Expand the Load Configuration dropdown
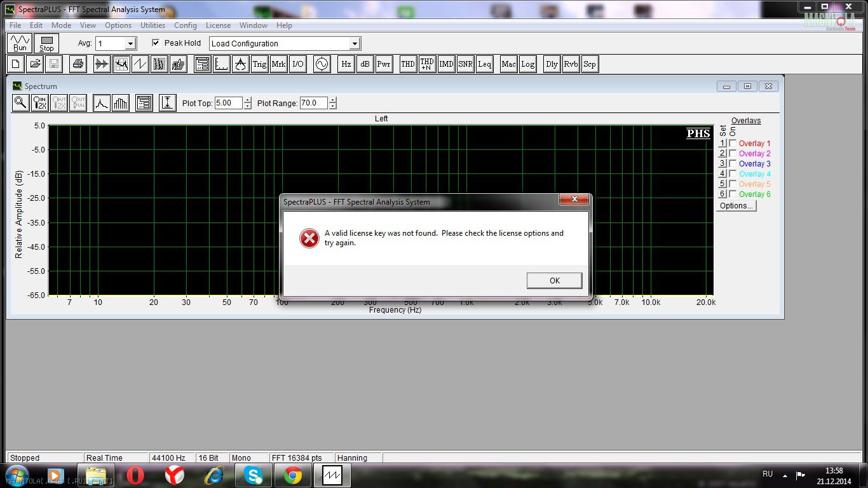Image resolution: width=868 pixels, height=488 pixels. [355, 44]
